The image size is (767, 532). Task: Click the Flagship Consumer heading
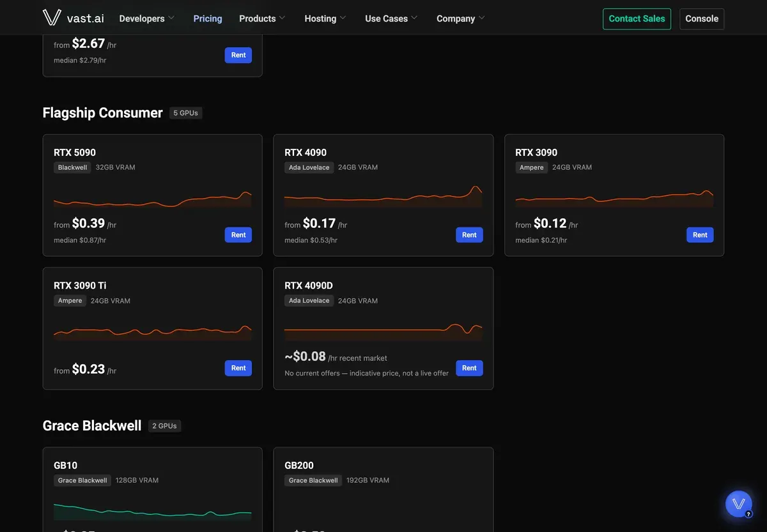[x=103, y=113]
